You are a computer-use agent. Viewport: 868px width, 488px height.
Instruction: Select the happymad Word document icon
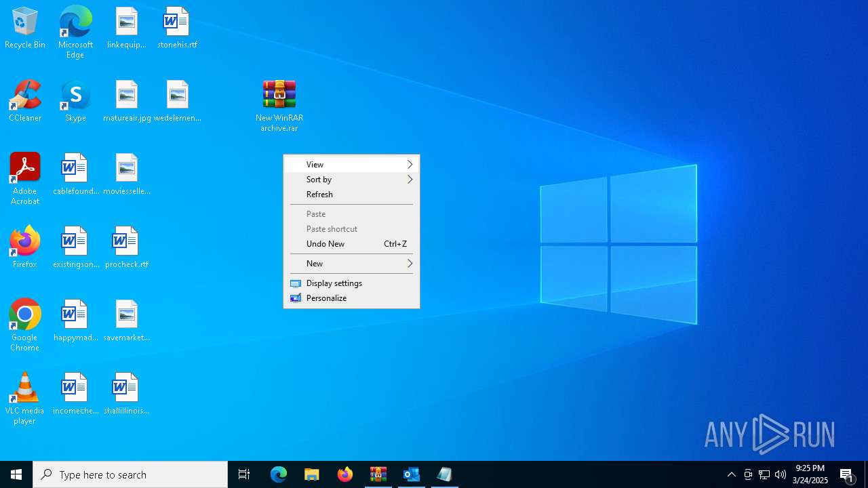[x=75, y=321]
